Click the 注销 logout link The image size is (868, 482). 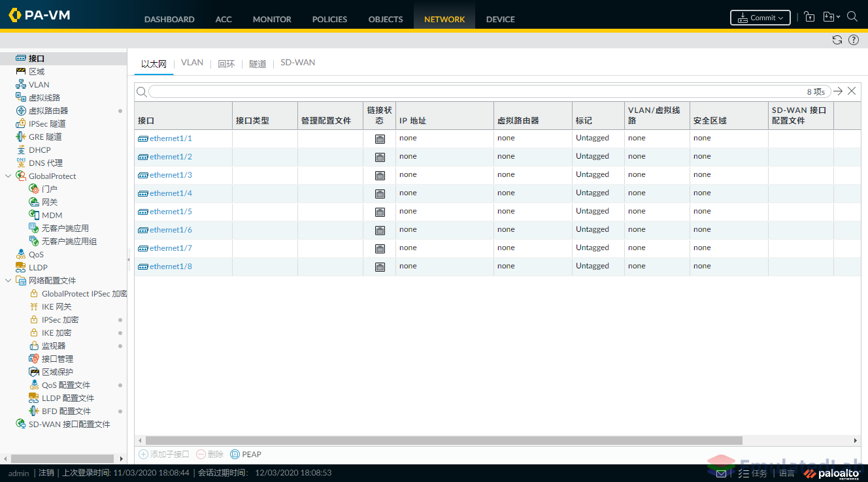tap(46, 473)
